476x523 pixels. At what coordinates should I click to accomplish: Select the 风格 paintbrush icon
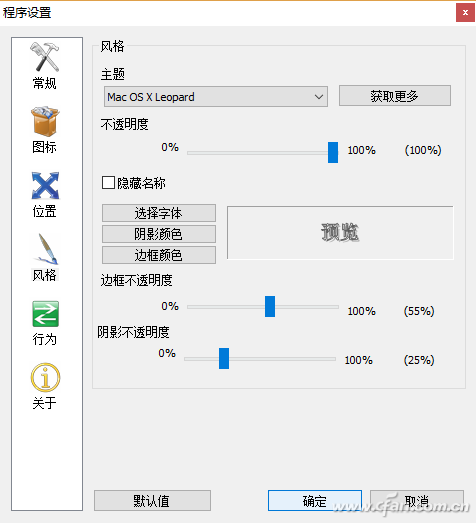45,249
